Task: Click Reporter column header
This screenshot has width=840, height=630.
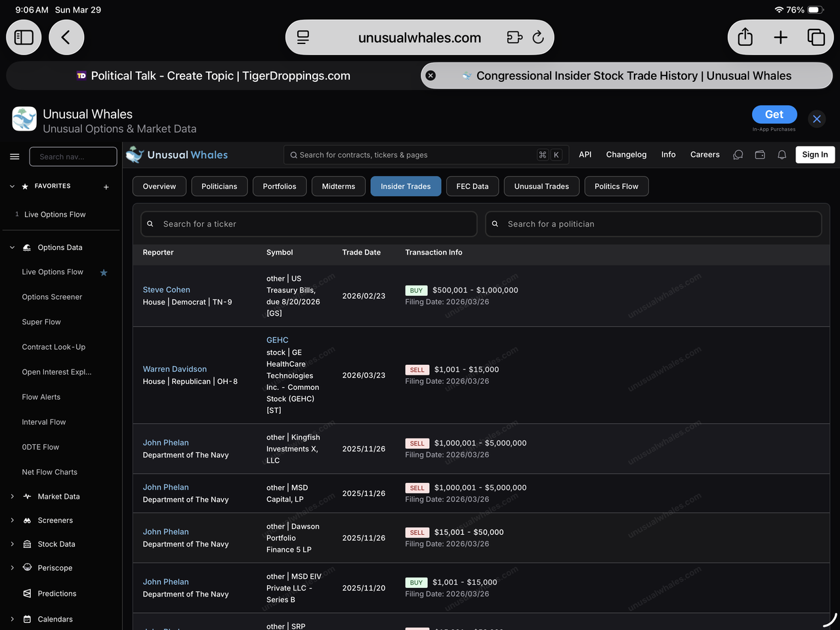Action: [158, 252]
